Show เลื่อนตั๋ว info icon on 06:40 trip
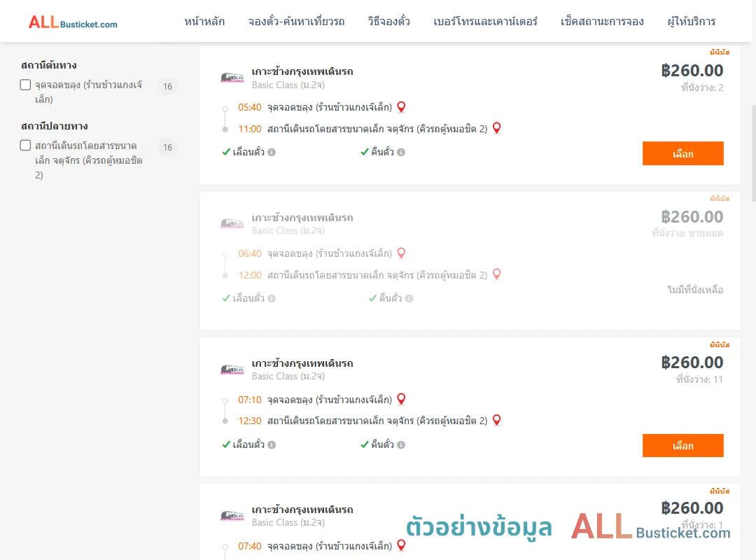The width and height of the screenshot is (756, 560). [272, 299]
